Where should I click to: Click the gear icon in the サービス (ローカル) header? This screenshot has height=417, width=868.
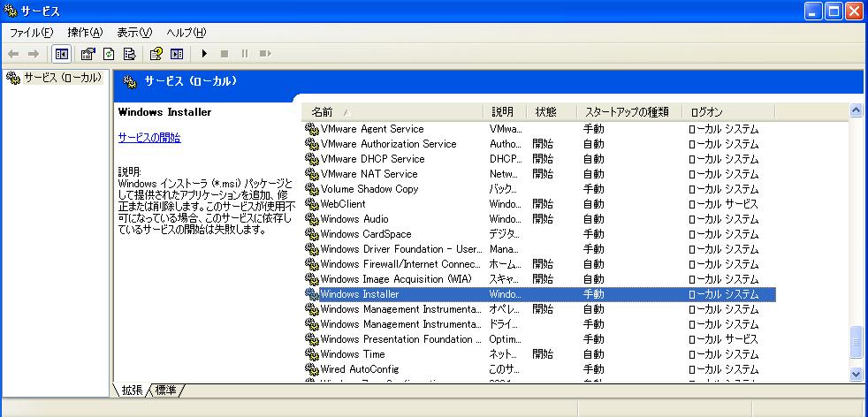[130, 82]
